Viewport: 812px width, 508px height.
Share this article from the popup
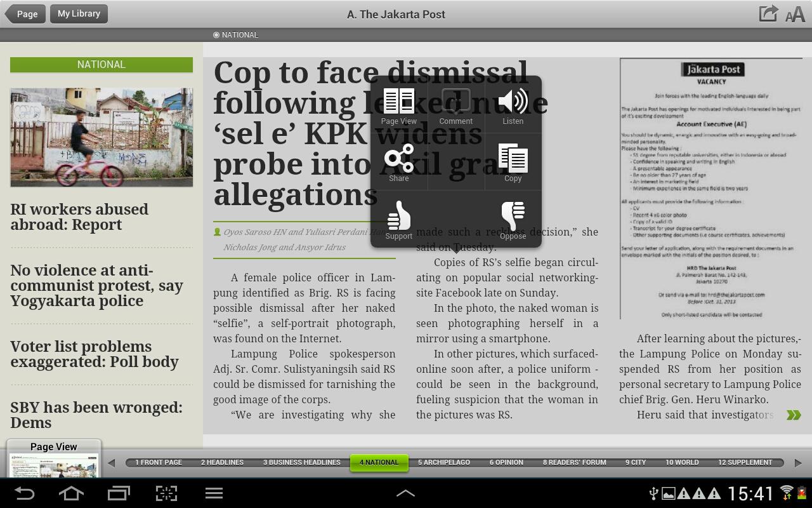[x=399, y=163]
